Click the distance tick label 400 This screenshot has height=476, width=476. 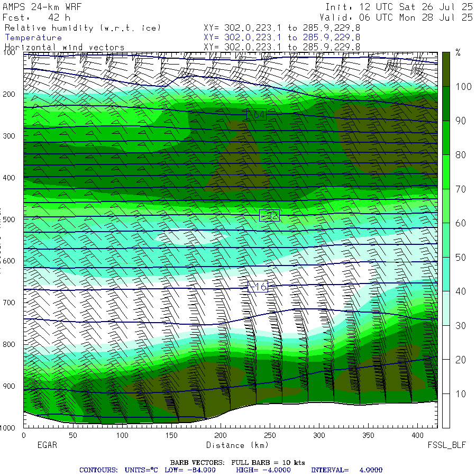(x=417, y=435)
